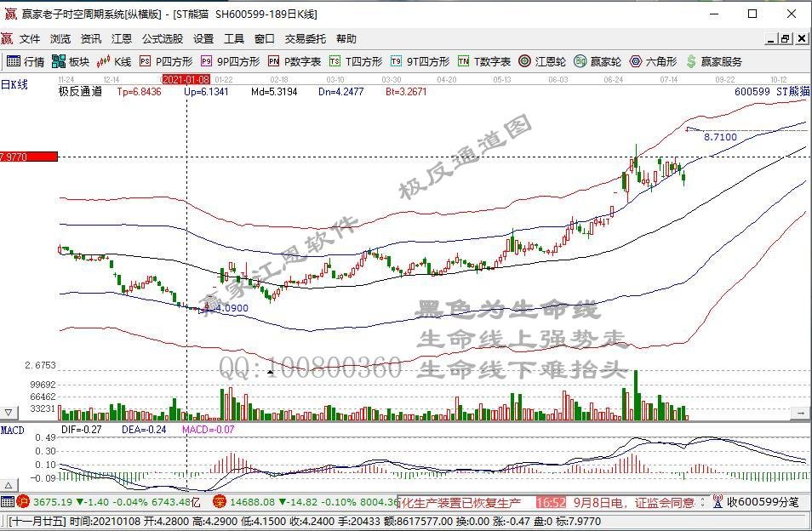The height and width of the screenshot is (531, 812).
Task: Click the 收600599分笔 status link
Action: pyautogui.click(x=760, y=502)
